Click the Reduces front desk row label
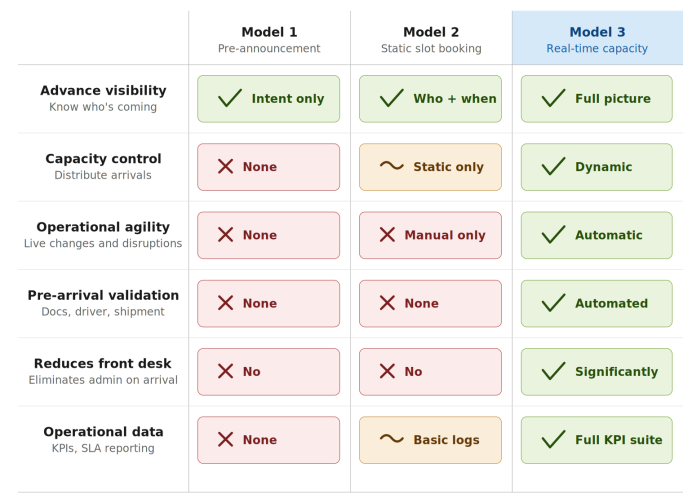The height and width of the screenshot is (503, 700). [x=103, y=370]
